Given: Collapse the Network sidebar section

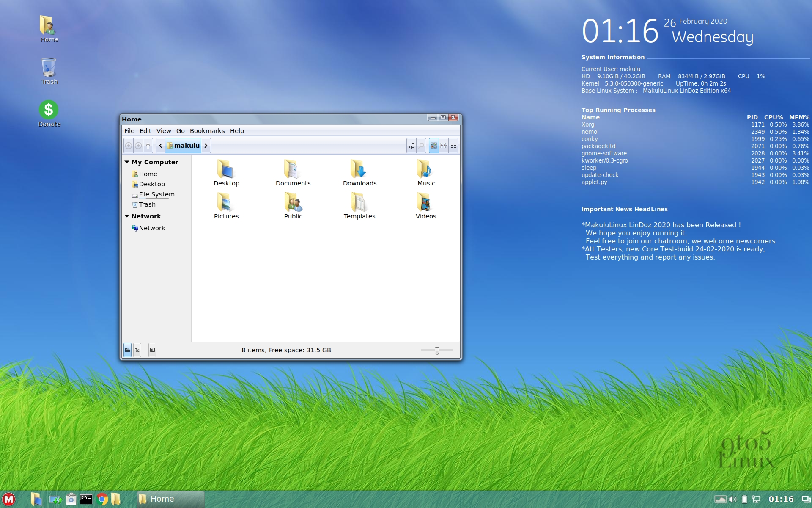Looking at the screenshot, I should click(127, 216).
